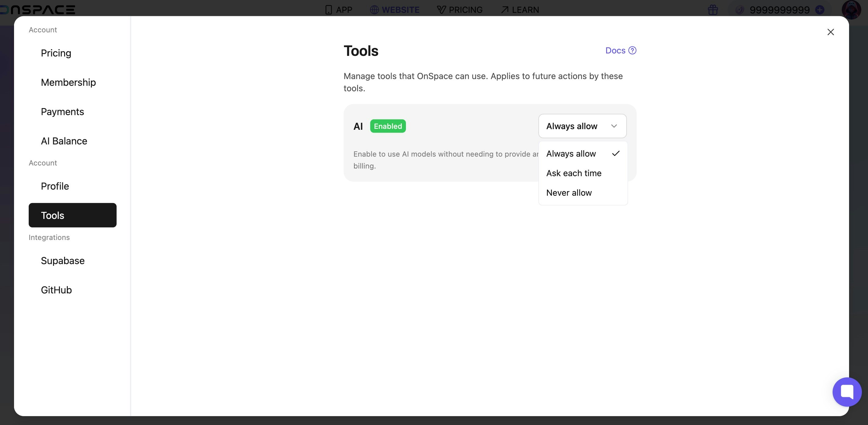Click the Enabled badge next to AI
The width and height of the screenshot is (868, 425).
(x=388, y=126)
